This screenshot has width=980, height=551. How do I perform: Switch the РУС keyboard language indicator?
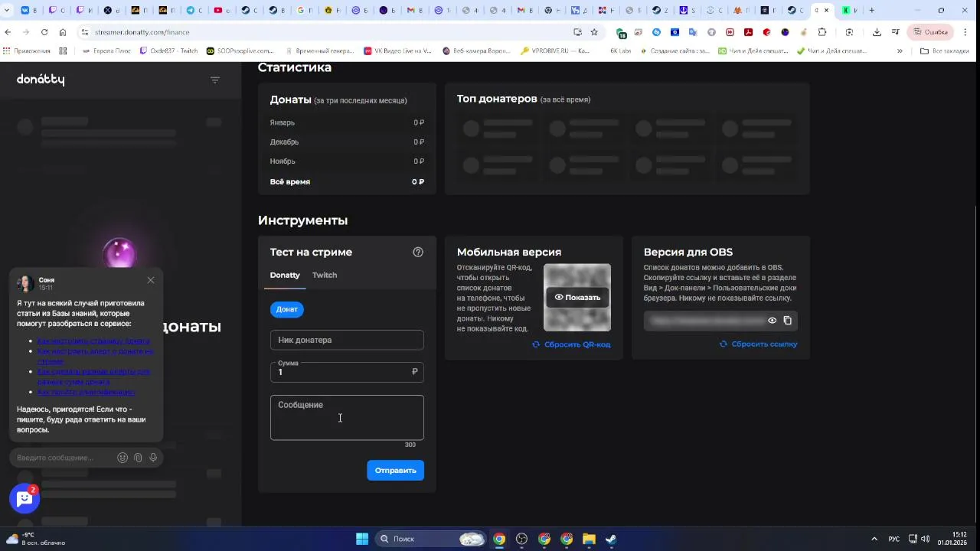(893, 539)
